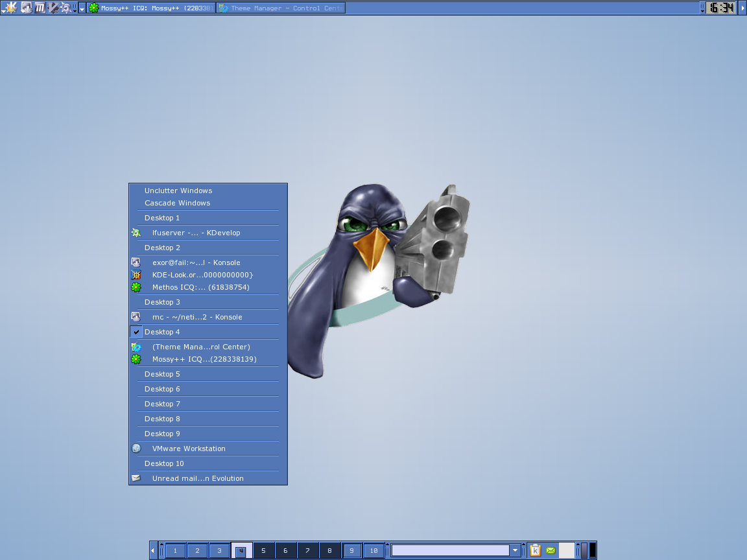
Task: Switch to desktop 2 in the pager
Action: [x=197, y=550]
